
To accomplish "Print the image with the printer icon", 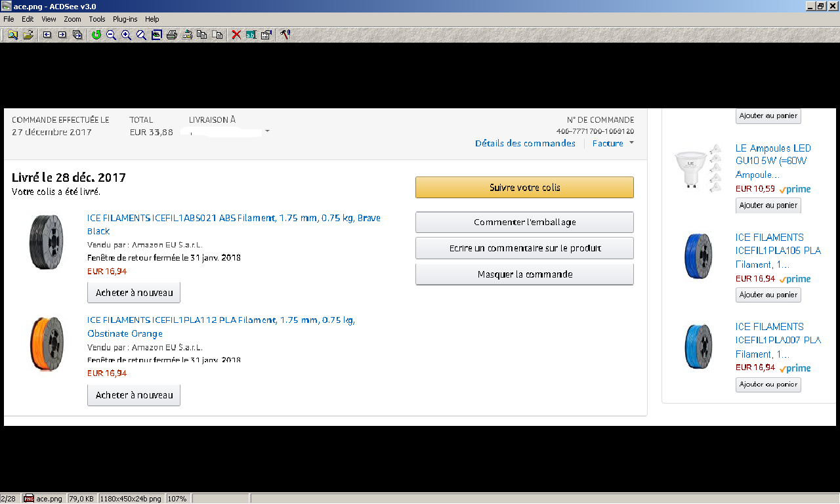I will click(172, 35).
